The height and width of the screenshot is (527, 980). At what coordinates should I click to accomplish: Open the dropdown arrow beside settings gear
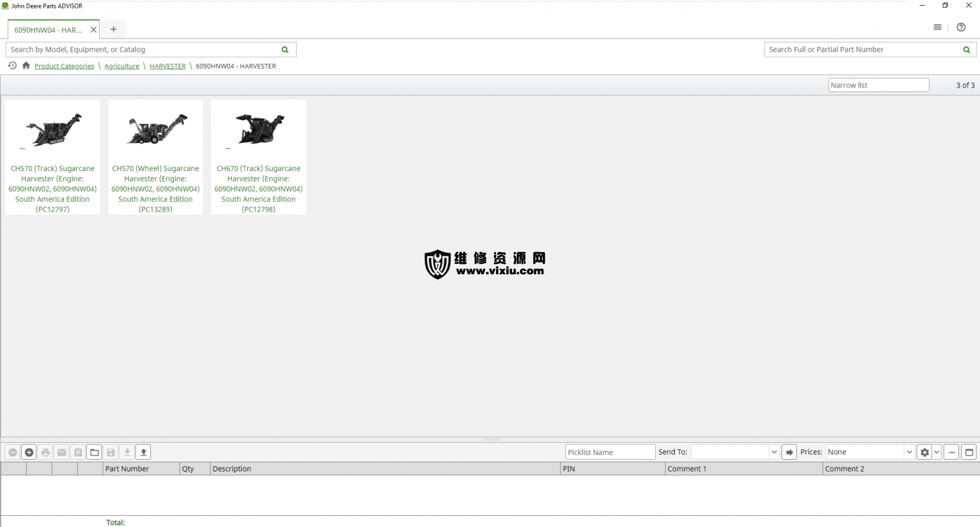tap(937, 452)
